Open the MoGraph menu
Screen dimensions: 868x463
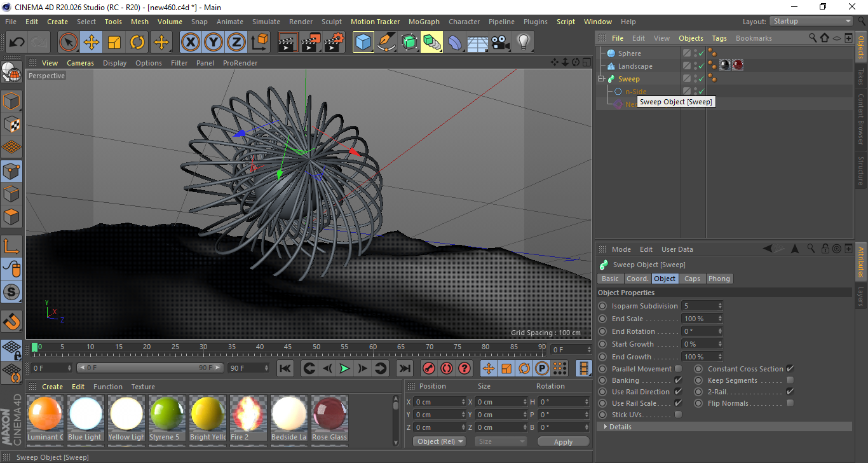pyautogui.click(x=424, y=22)
